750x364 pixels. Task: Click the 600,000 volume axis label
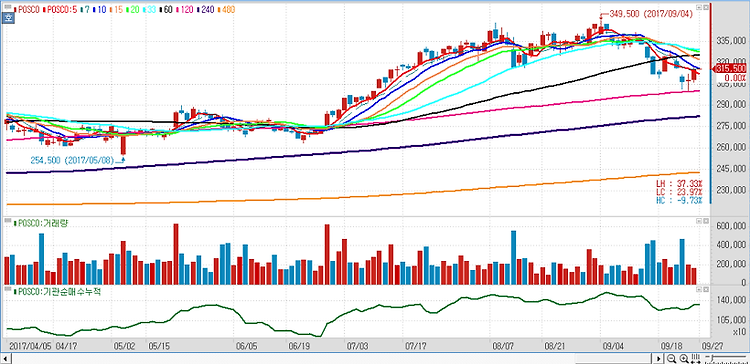(x=730, y=227)
